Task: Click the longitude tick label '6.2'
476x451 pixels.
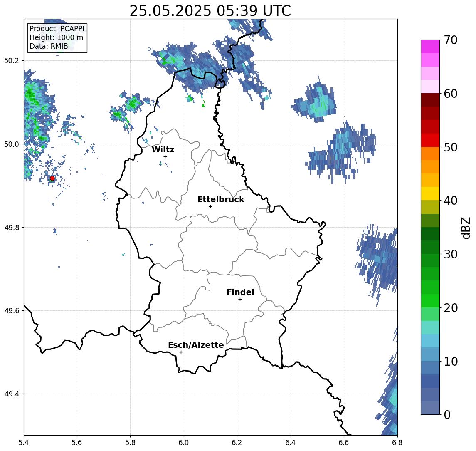Action: click(237, 443)
